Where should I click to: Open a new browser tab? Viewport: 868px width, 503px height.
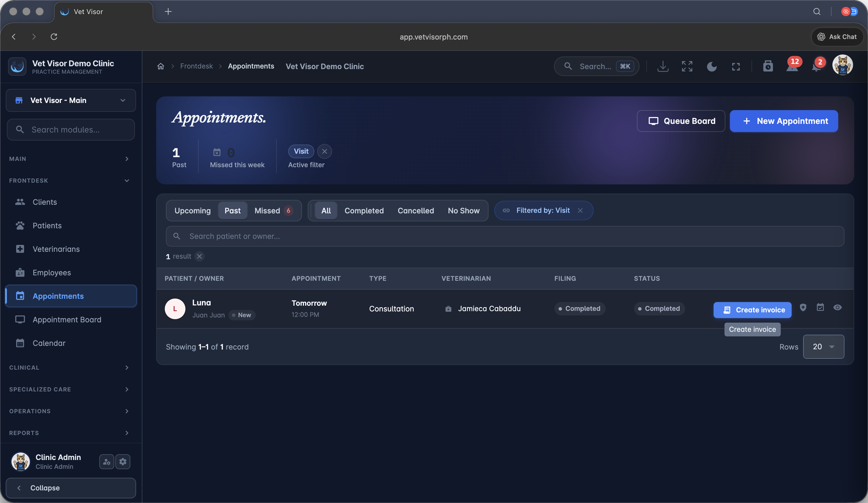[x=168, y=12]
